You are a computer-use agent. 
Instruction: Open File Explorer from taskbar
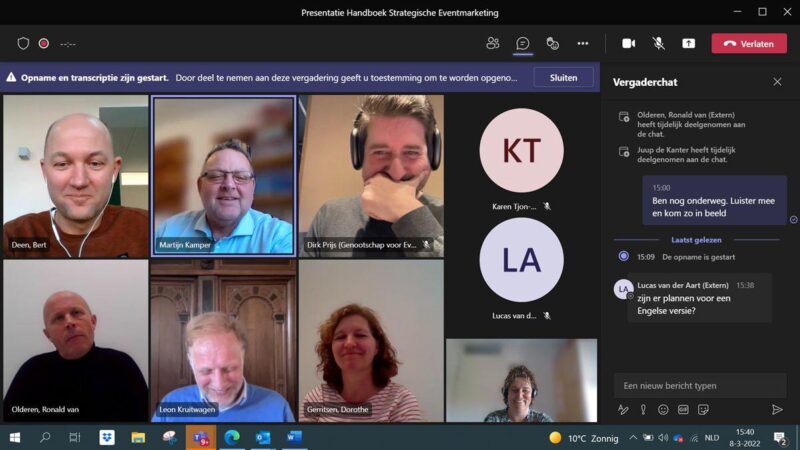tap(138, 437)
